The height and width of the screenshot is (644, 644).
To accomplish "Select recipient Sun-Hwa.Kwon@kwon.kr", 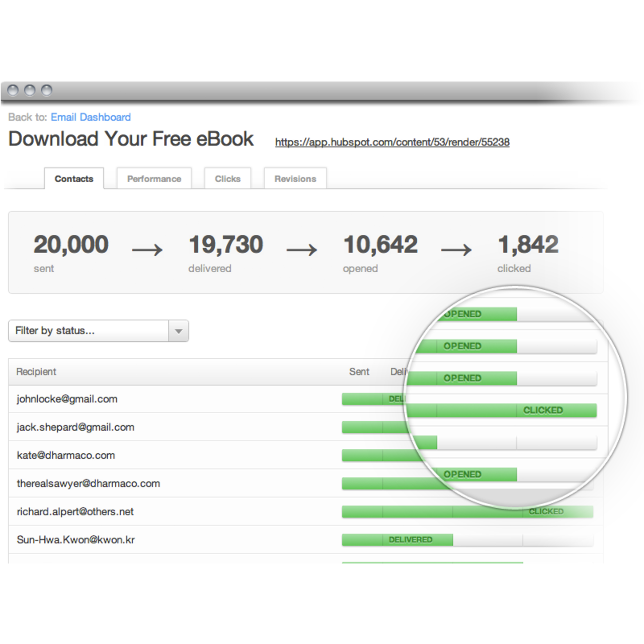I will [x=76, y=540].
